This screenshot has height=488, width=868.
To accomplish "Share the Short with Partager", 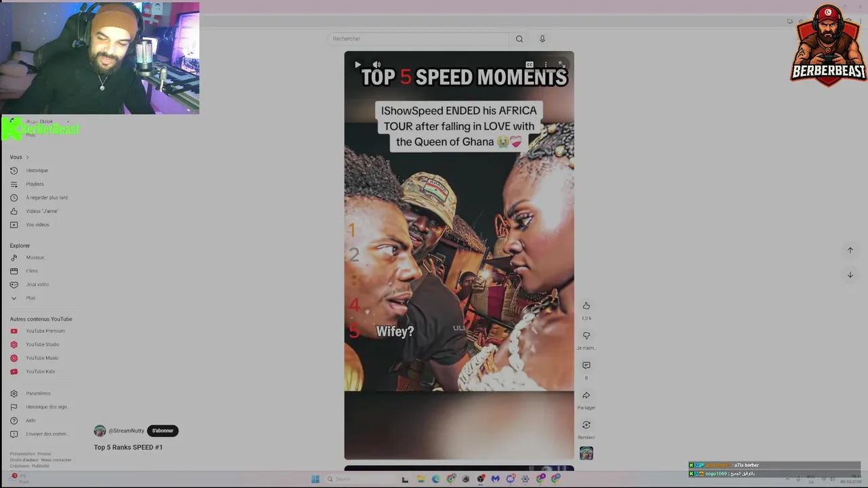I will (x=587, y=396).
